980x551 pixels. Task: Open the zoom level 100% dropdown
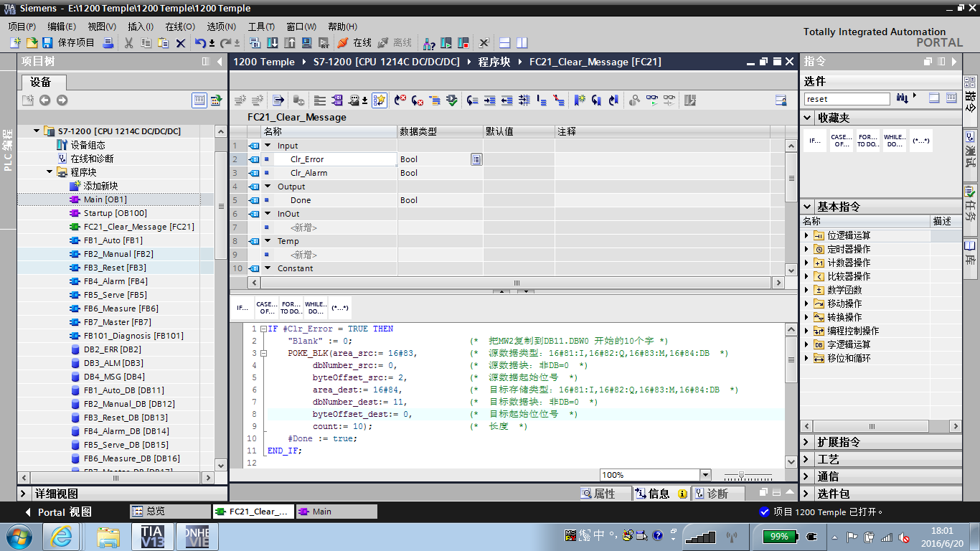point(705,475)
